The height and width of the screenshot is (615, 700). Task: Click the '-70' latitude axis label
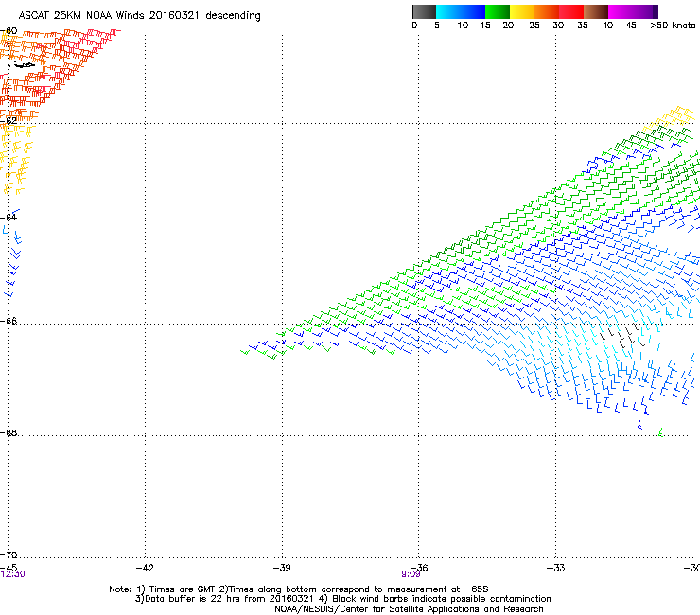click(9, 554)
